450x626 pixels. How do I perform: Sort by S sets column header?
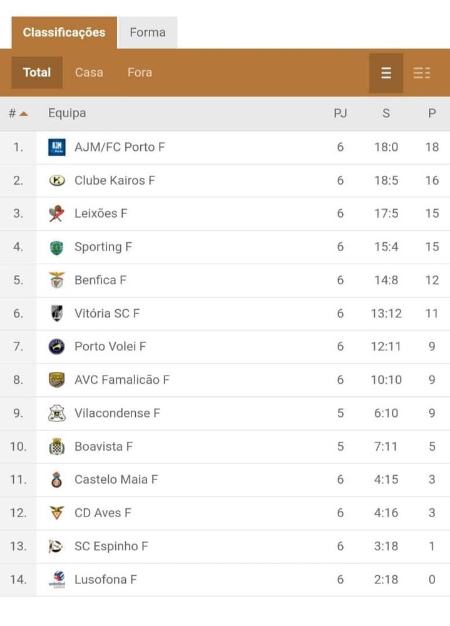386,113
